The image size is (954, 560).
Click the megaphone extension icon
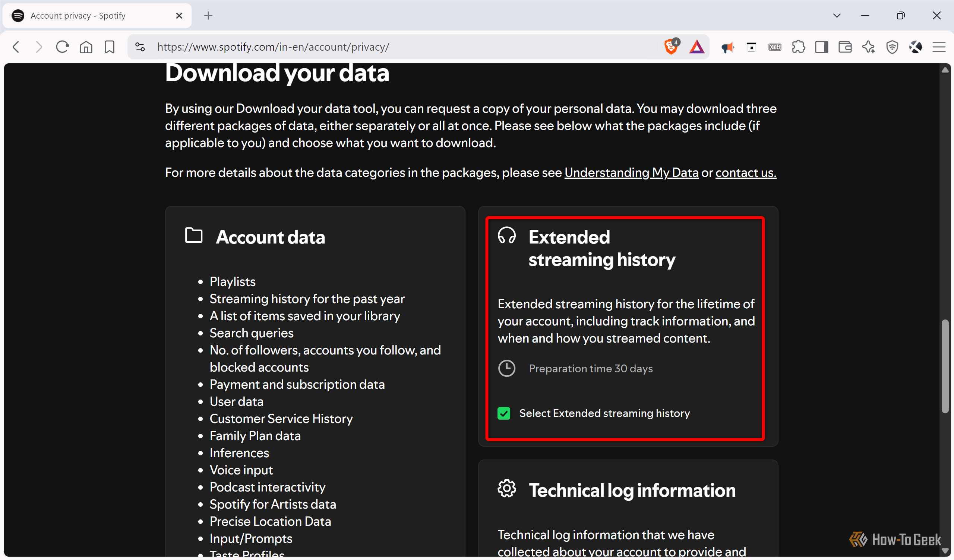[728, 47]
